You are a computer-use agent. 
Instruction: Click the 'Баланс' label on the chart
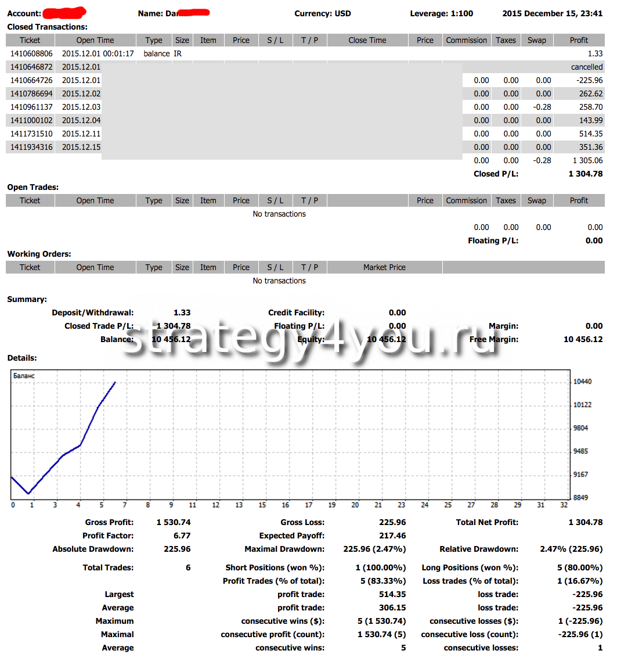point(24,376)
